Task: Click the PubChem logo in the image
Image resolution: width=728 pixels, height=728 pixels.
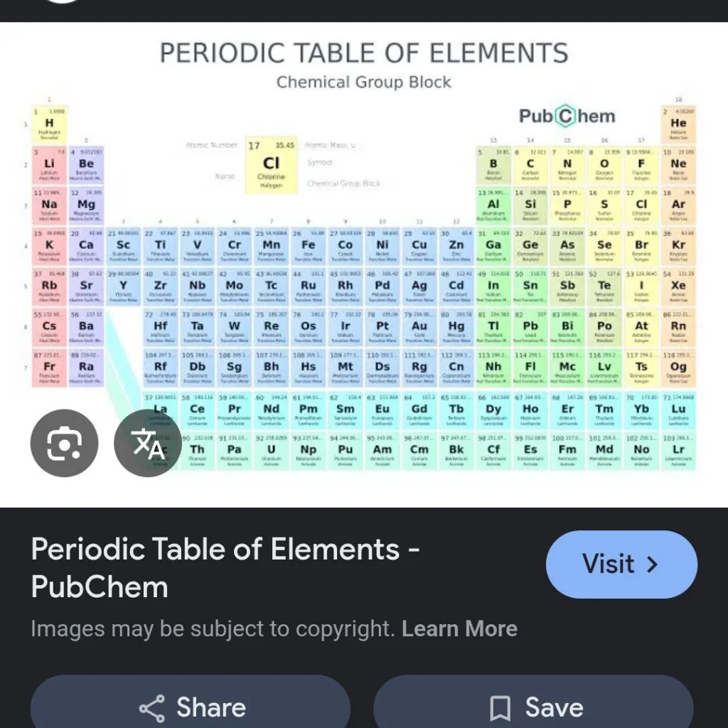Action: pos(567,116)
